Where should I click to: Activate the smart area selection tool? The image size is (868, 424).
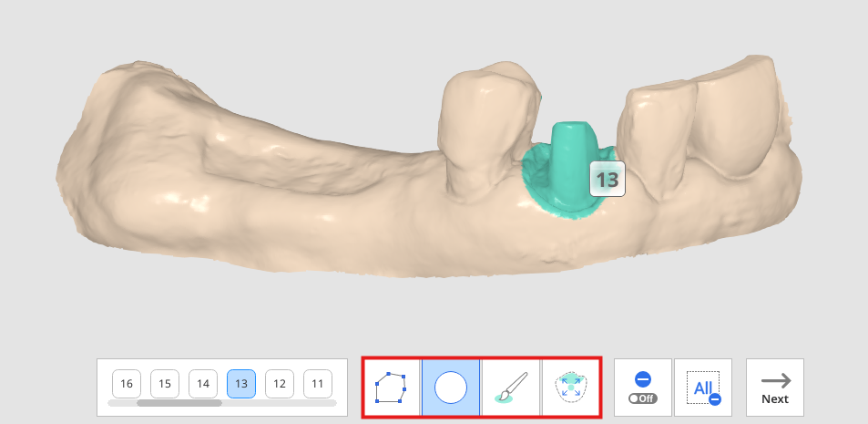pyautogui.click(x=571, y=388)
